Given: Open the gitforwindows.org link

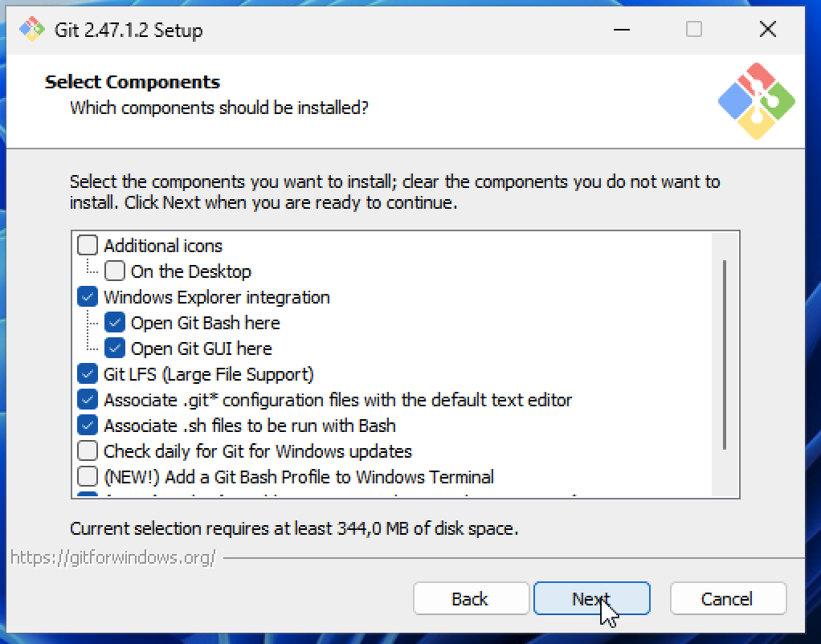Looking at the screenshot, I should (112, 557).
